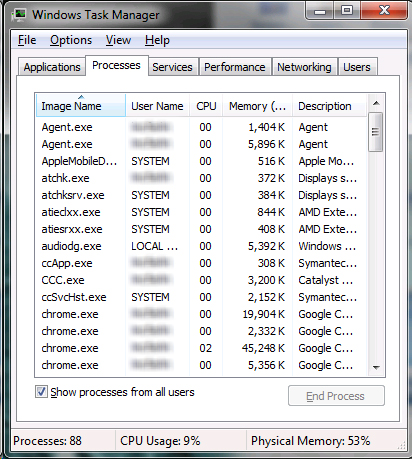412x459 pixels.
Task: Select chrome.exe using 2,332 K memory
Action: (201, 331)
